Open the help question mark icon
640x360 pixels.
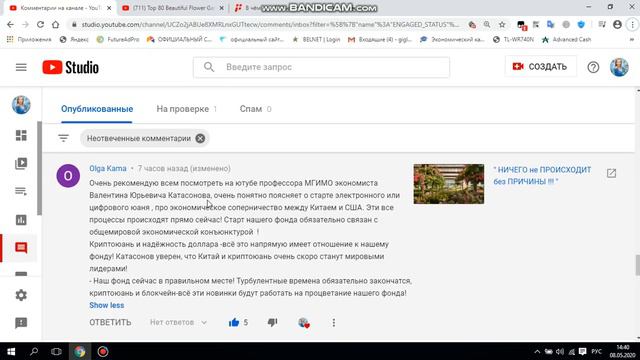pos(593,67)
